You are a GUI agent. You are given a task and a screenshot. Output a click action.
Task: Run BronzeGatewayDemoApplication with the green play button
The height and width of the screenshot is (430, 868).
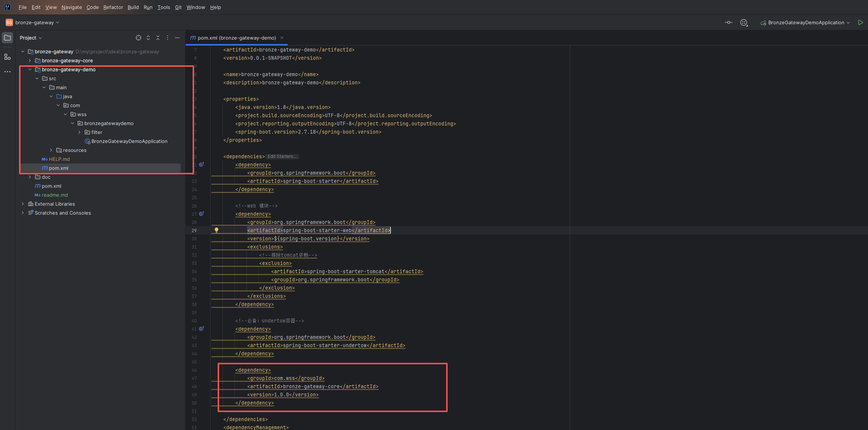click(x=860, y=22)
